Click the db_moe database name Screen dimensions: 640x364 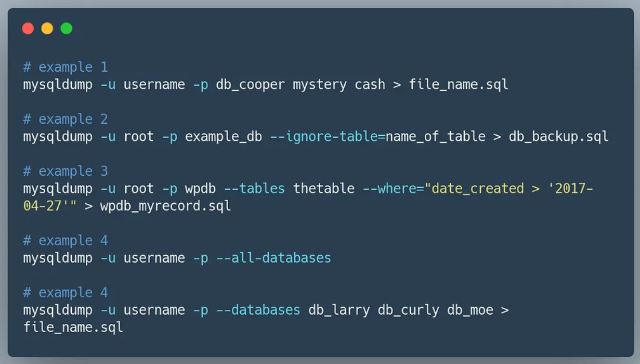tap(470, 310)
